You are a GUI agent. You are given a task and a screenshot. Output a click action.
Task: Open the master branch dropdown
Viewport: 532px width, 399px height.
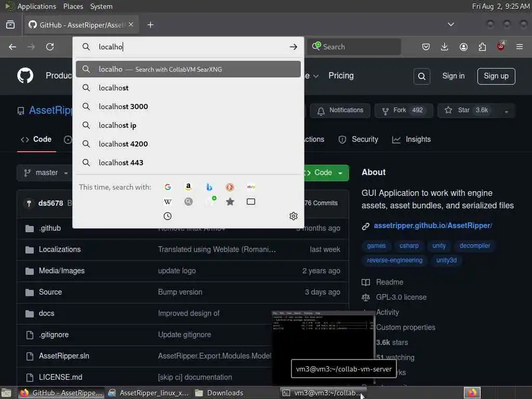(46, 172)
